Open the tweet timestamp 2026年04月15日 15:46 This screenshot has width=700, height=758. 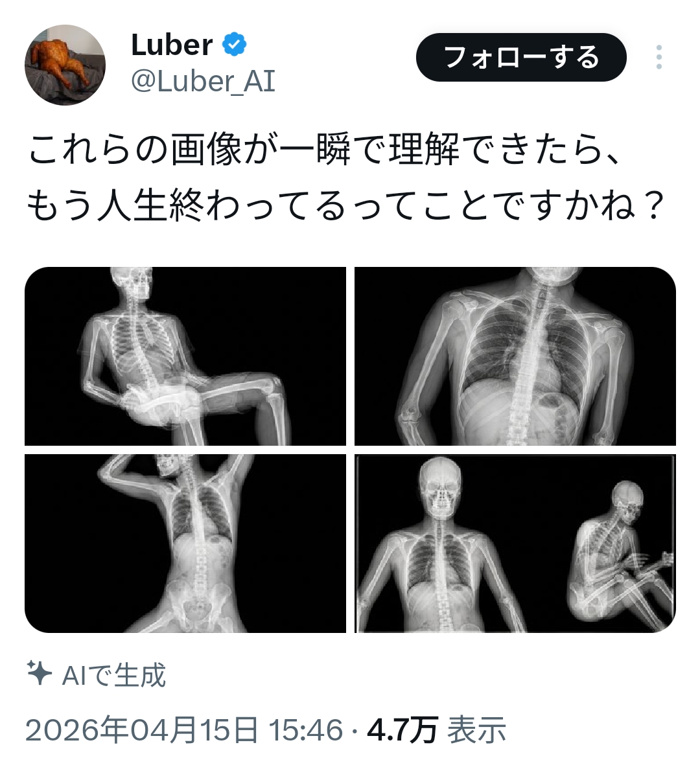point(184,729)
